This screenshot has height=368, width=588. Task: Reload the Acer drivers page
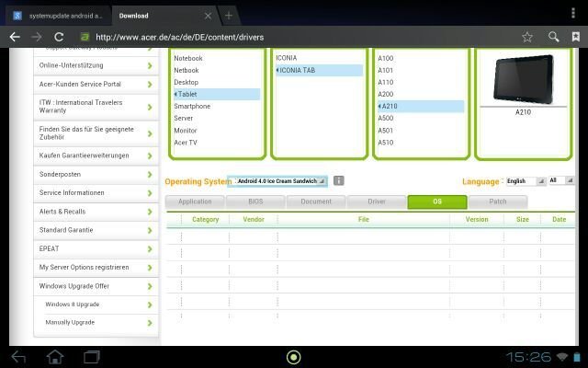(x=59, y=37)
